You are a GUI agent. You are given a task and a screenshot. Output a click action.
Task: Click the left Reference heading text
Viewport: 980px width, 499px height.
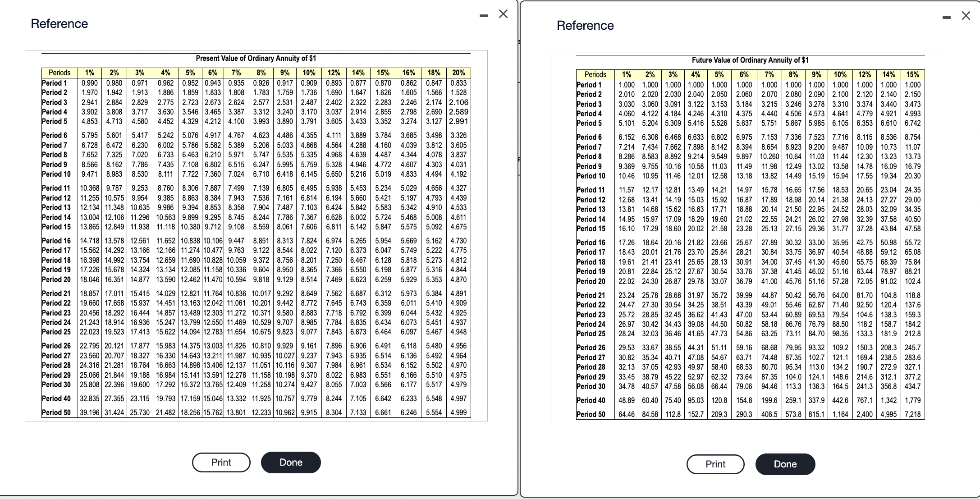[x=60, y=23]
